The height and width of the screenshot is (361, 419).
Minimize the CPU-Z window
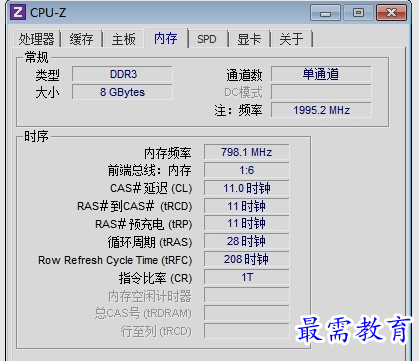click(325, 13)
